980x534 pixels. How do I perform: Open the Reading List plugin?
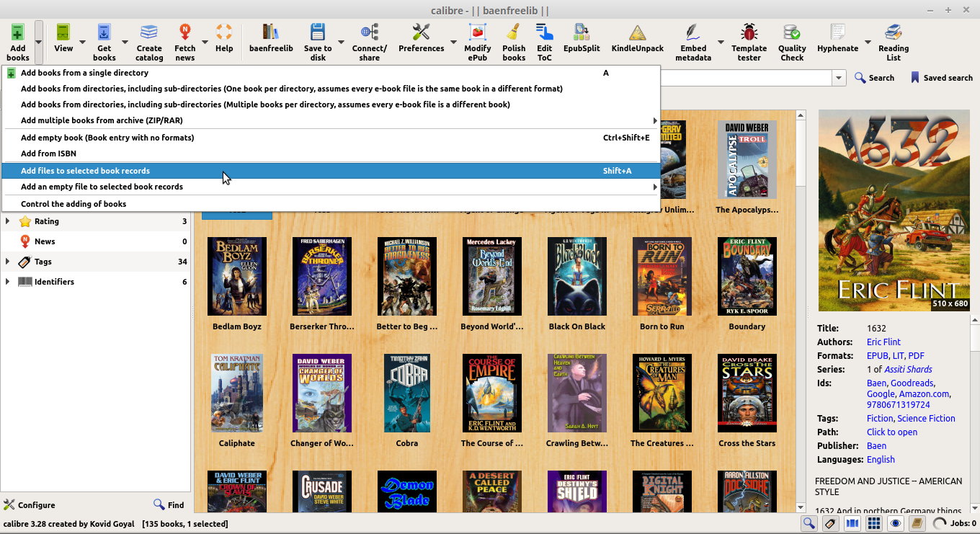click(894, 33)
